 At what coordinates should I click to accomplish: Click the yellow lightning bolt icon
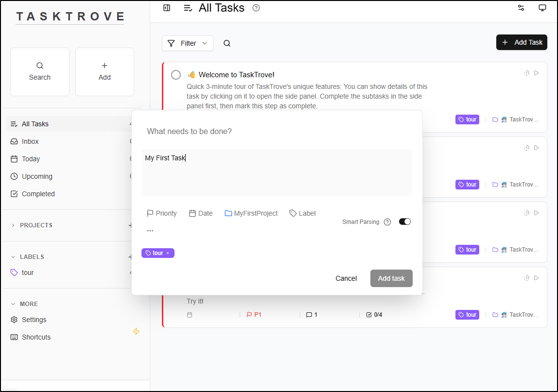tap(136, 331)
